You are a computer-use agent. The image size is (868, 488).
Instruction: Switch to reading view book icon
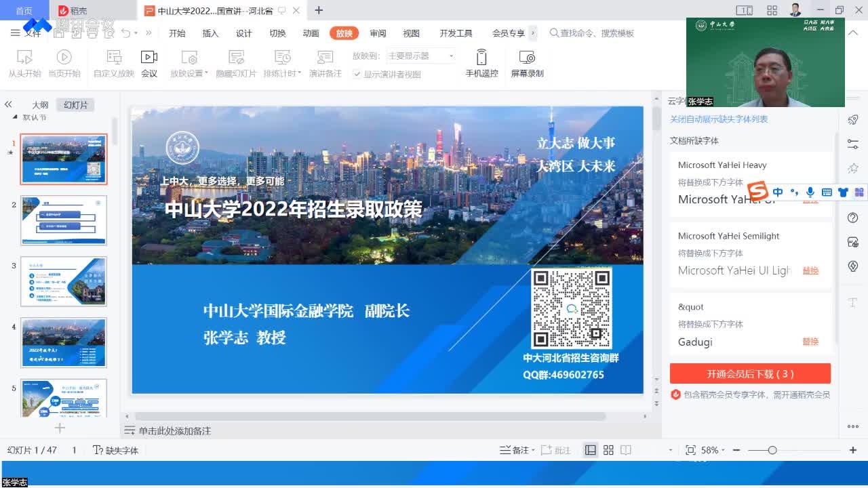(x=626, y=450)
